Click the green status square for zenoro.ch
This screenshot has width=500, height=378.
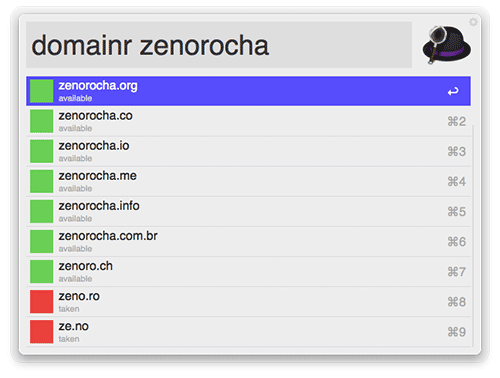pyautogui.click(x=42, y=271)
